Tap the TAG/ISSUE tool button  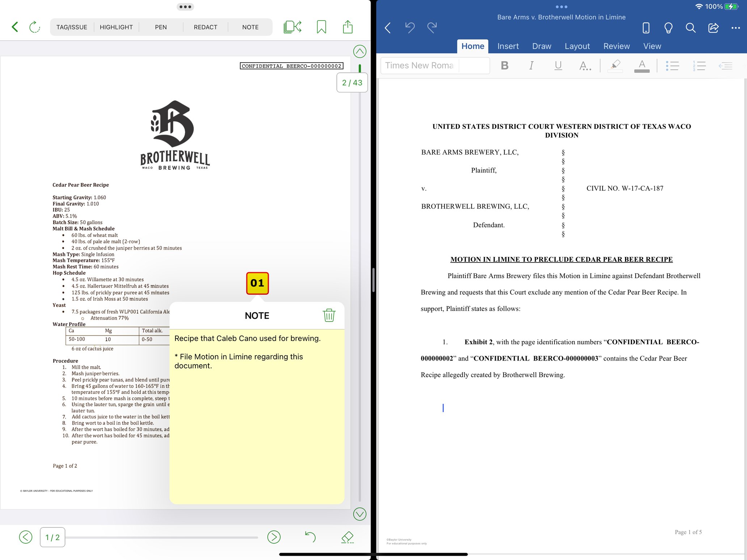tap(71, 27)
